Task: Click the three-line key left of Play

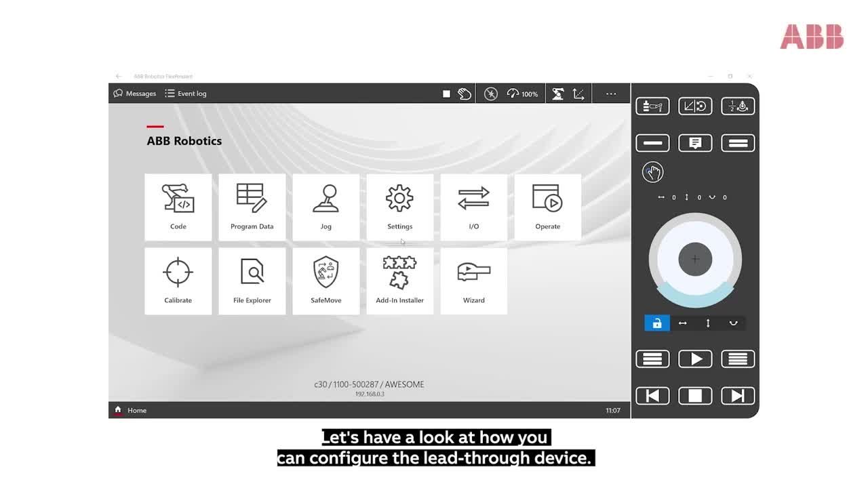Action: click(x=652, y=359)
